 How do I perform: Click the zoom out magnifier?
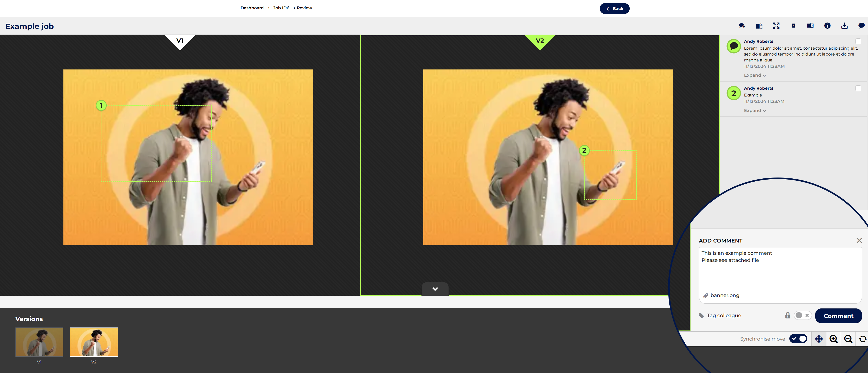pyautogui.click(x=848, y=339)
